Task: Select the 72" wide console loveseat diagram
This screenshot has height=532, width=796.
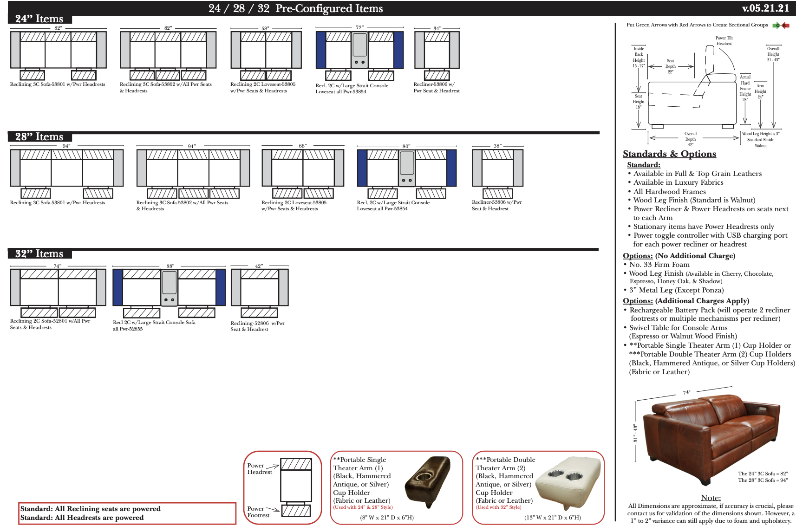Action: point(359,55)
